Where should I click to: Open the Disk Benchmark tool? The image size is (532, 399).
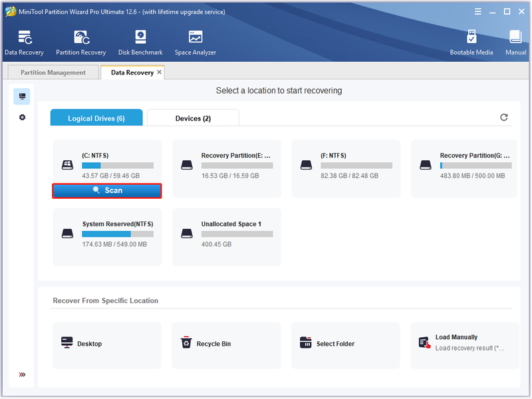point(140,43)
